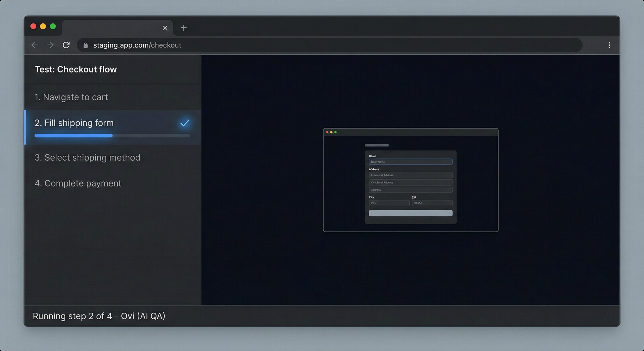644x351 pixels.
Task: Click the City input field
Action: (389, 203)
